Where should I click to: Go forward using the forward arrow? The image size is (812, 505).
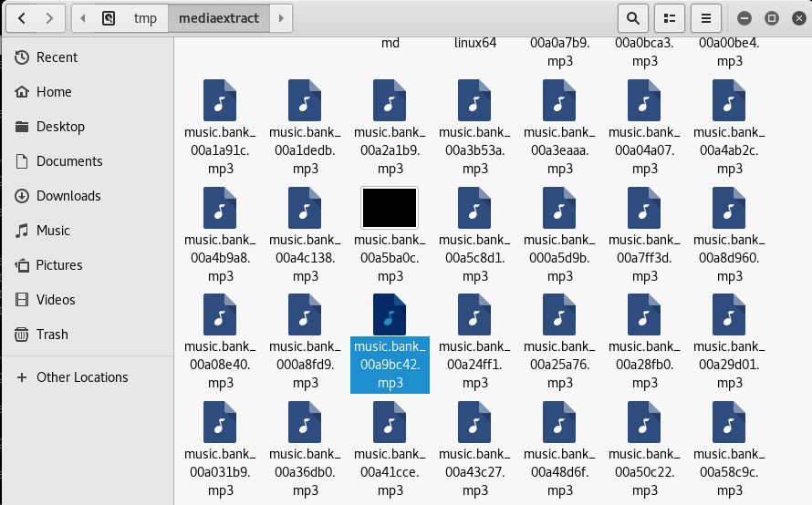click(x=51, y=17)
